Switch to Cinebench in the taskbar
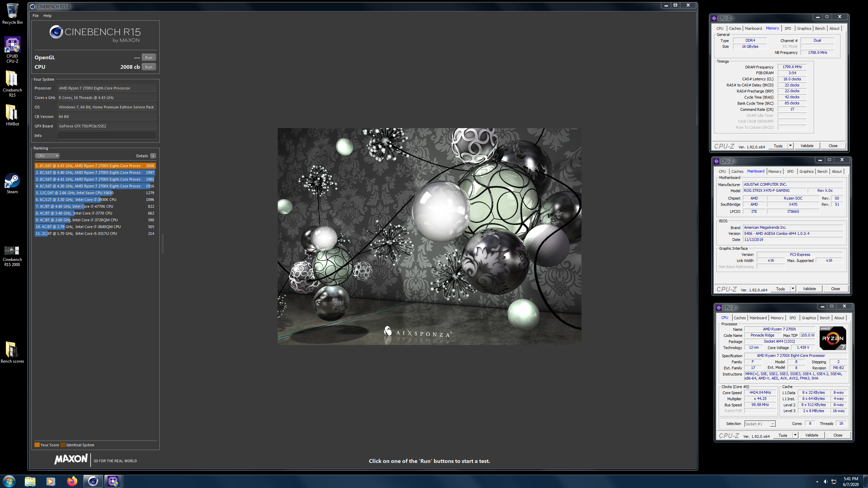This screenshot has height=488, width=868. (x=93, y=481)
